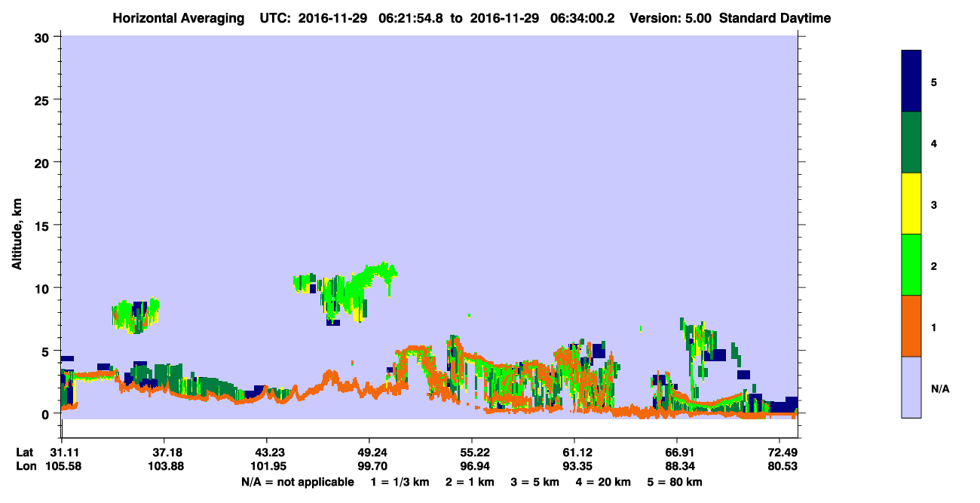Click the start time '06:21:54.8' in title
Viewport: 980px width, 503px height.
point(412,18)
